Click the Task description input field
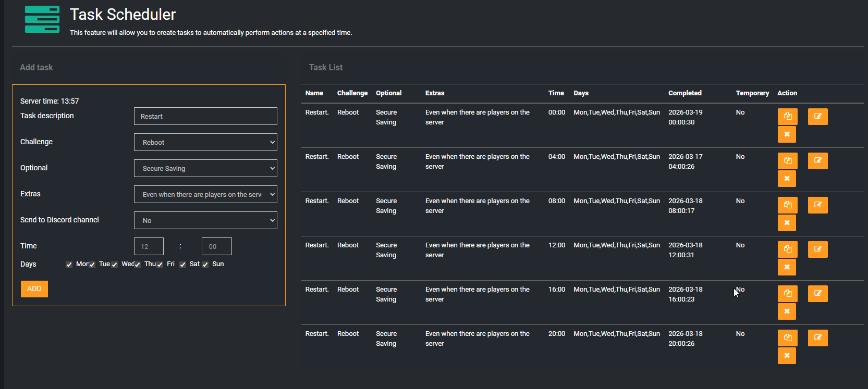 coord(205,116)
